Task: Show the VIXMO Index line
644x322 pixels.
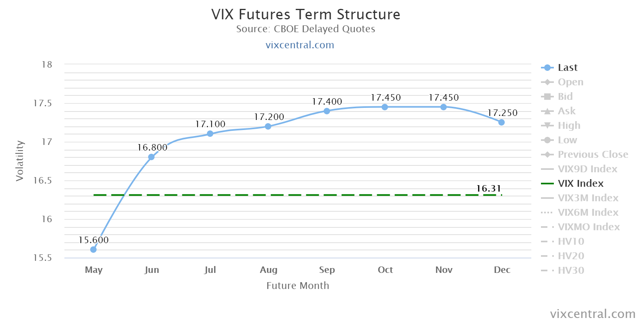Action: [588, 227]
